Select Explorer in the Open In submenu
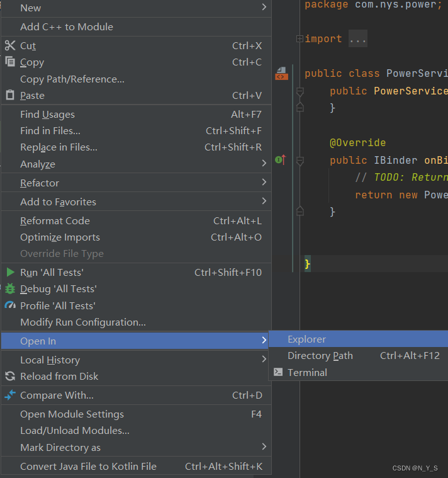The height and width of the screenshot is (478, 448). tap(306, 339)
